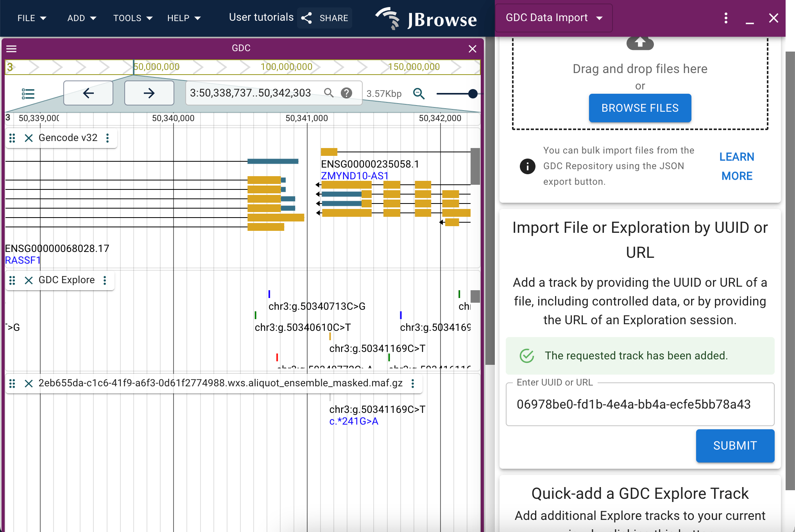Adjust the zoom level slider
This screenshot has width=795, height=532.
tap(457, 93)
